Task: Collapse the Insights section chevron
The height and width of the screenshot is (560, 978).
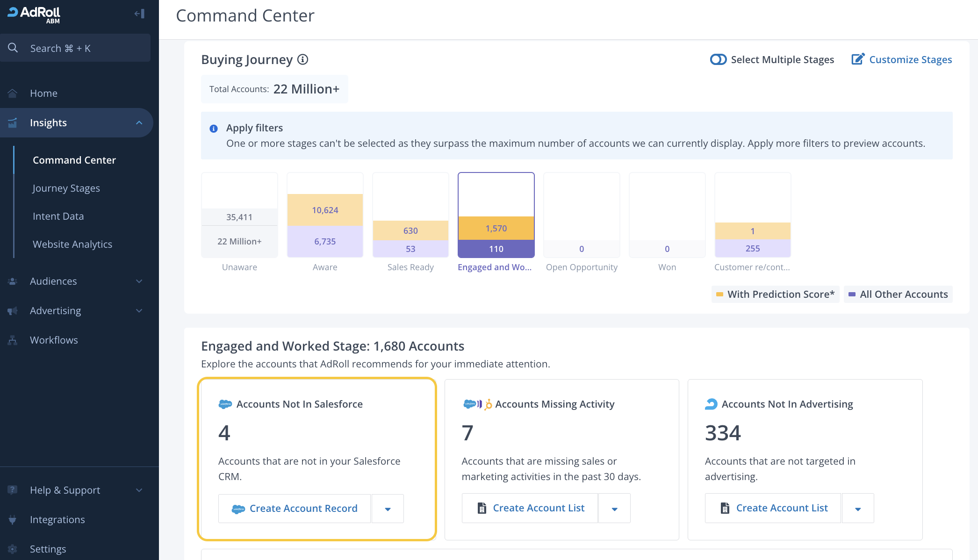Action: 139,123
